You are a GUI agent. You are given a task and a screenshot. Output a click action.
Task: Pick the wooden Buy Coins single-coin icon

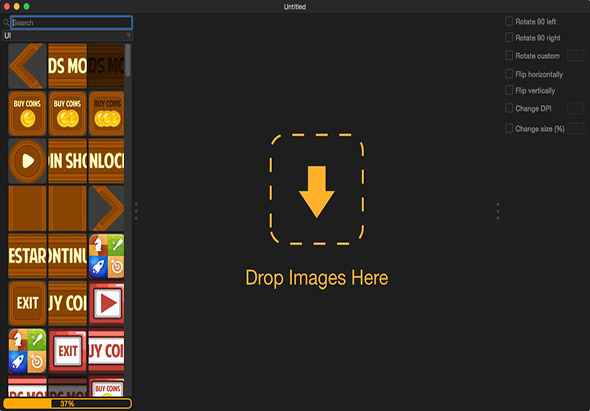pos(27,113)
